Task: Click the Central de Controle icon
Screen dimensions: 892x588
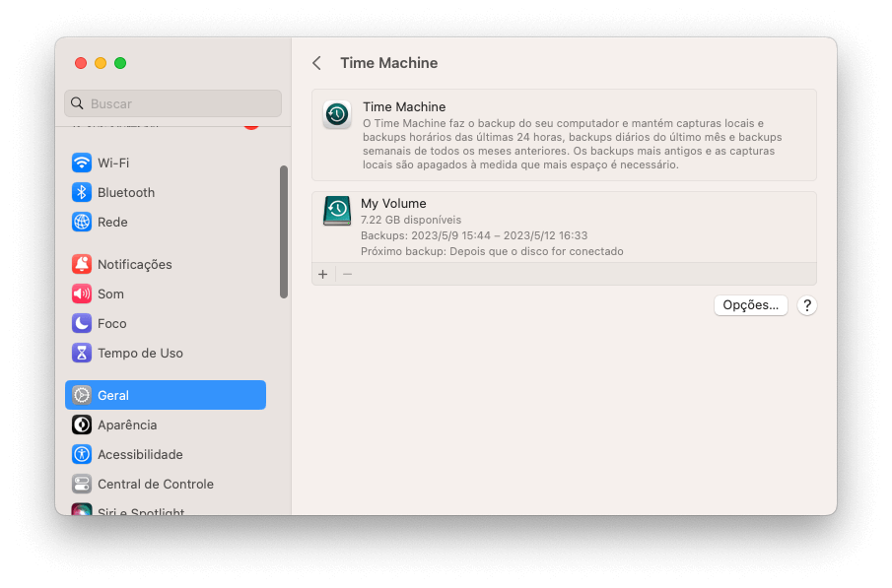Action: pyautogui.click(x=82, y=484)
